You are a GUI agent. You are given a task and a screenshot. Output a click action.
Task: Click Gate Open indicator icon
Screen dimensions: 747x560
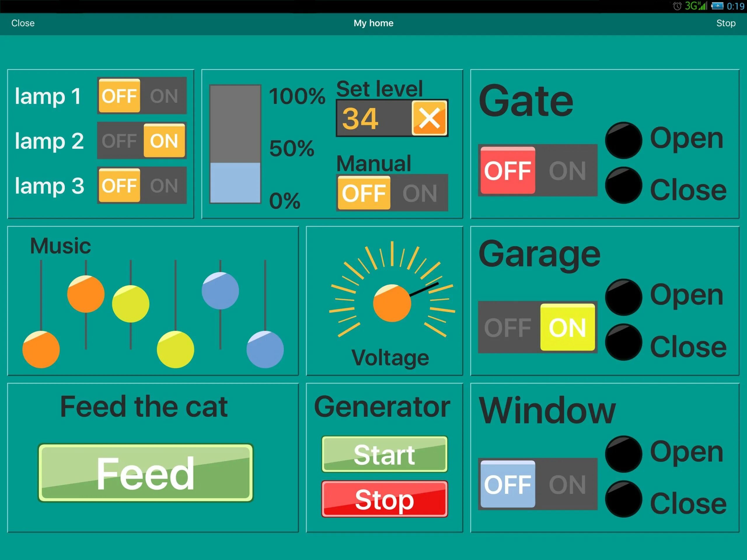pyautogui.click(x=621, y=142)
